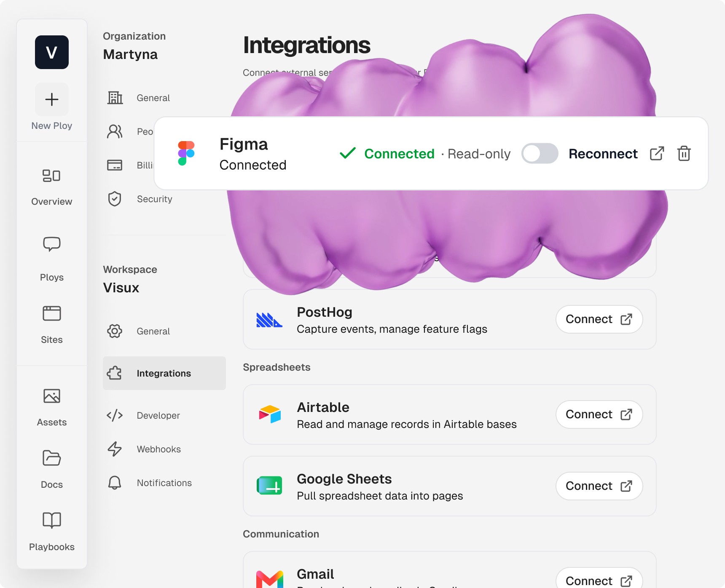Open the People settings icon
The height and width of the screenshot is (588, 725).
(x=115, y=131)
